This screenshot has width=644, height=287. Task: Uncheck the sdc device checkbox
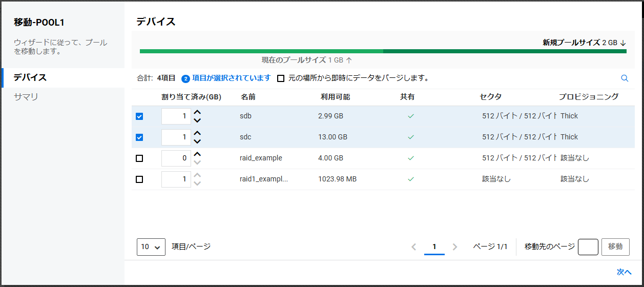click(139, 137)
